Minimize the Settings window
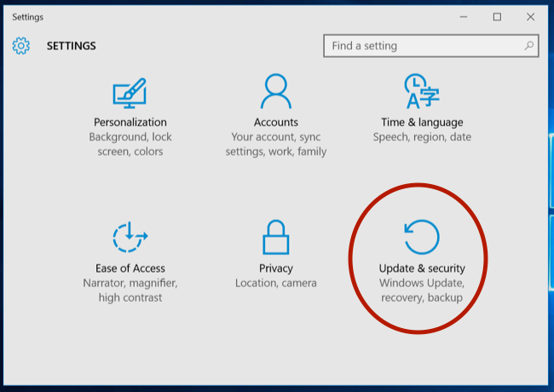The image size is (554, 392). (465, 16)
